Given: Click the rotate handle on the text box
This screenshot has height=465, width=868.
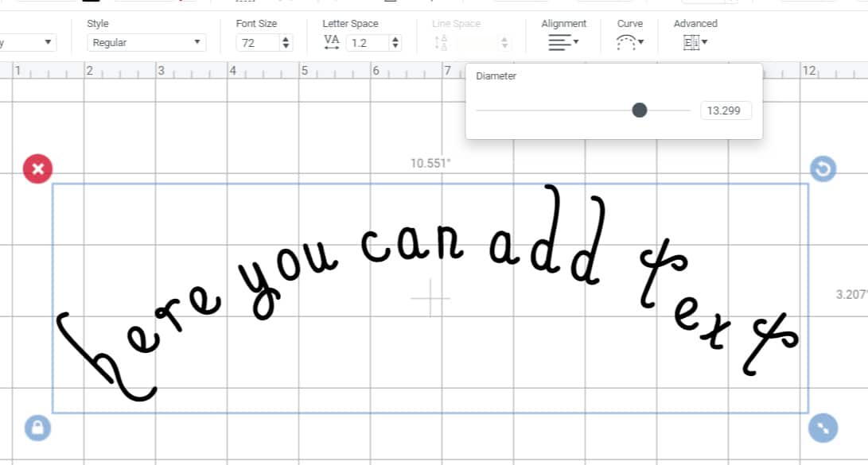Looking at the screenshot, I should [823, 169].
